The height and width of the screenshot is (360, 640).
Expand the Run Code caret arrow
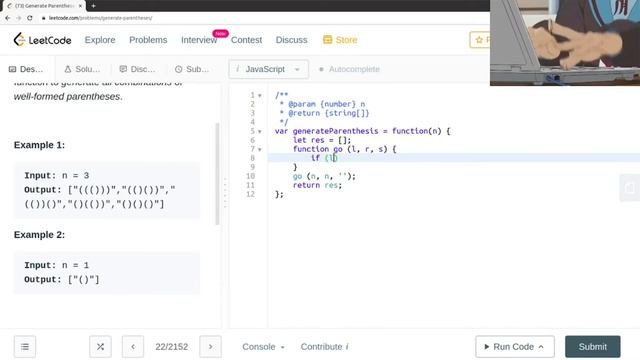(541, 347)
